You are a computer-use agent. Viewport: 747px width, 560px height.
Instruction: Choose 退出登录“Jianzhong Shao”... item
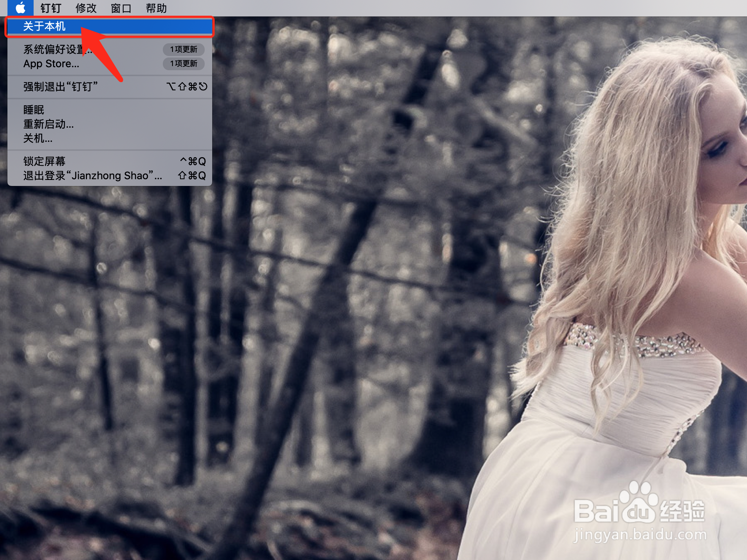tap(93, 175)
